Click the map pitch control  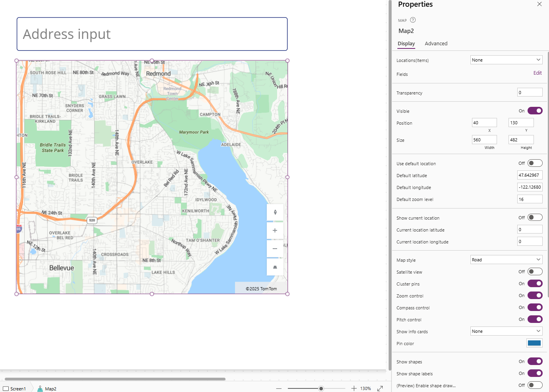click(275, 267)
